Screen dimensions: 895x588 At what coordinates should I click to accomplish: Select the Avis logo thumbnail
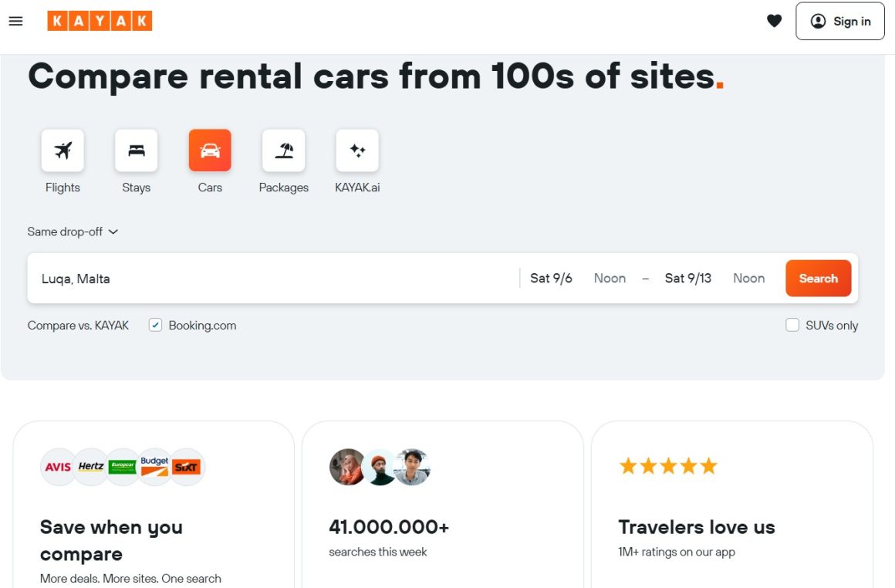tap(58, 466)
